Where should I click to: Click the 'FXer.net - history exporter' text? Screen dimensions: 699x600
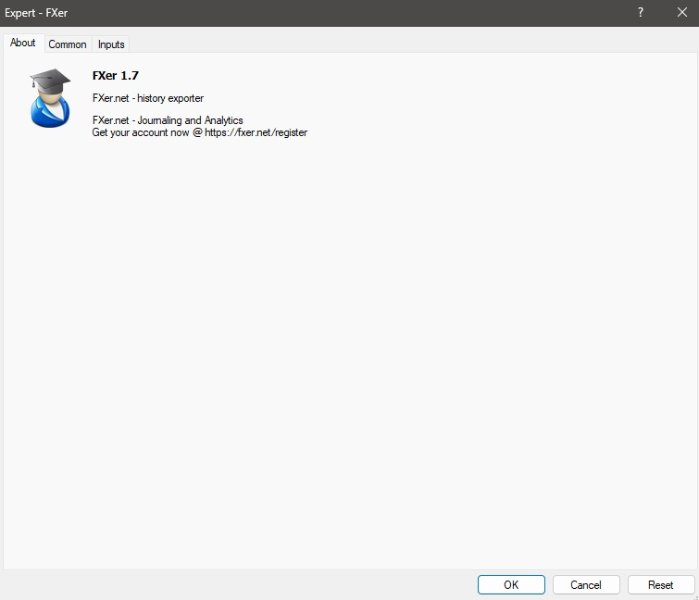click(x=148, y=98)
